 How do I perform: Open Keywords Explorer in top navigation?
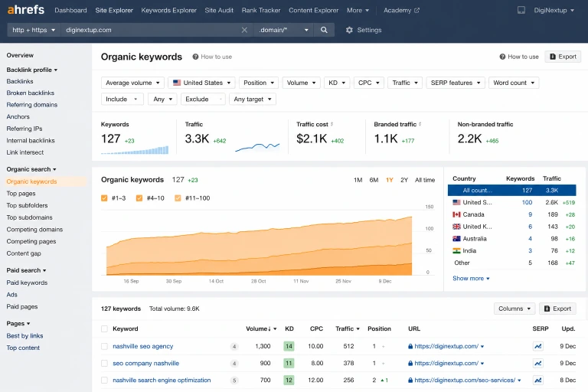[168, 10]
